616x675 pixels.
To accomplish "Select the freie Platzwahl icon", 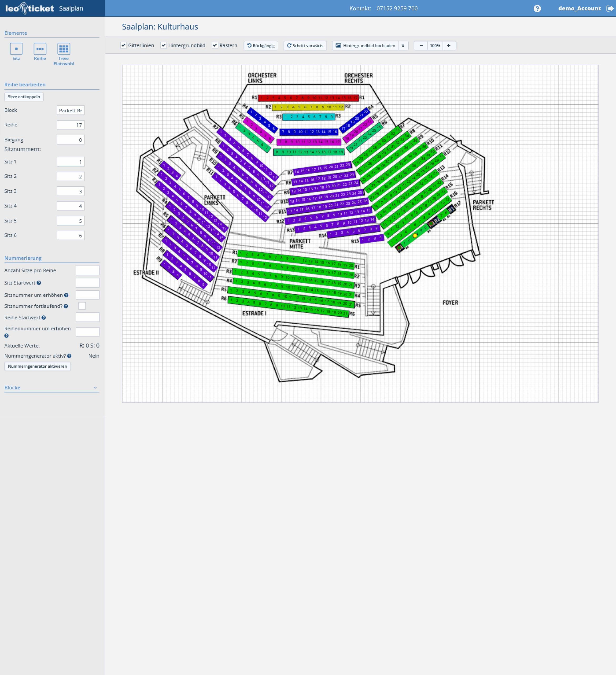I will pyautogui.click(x=64, y=49).
